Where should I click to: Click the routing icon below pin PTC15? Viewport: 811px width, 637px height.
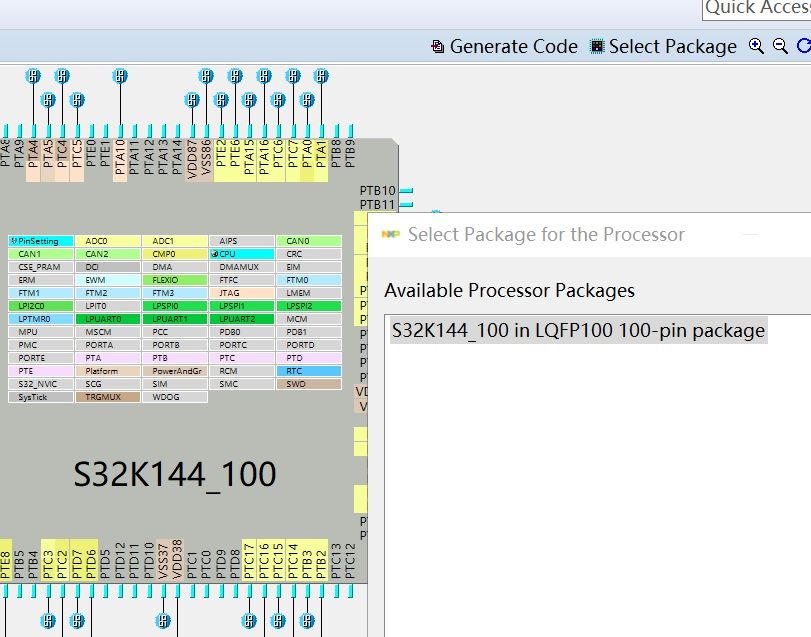tap(278, 620)
